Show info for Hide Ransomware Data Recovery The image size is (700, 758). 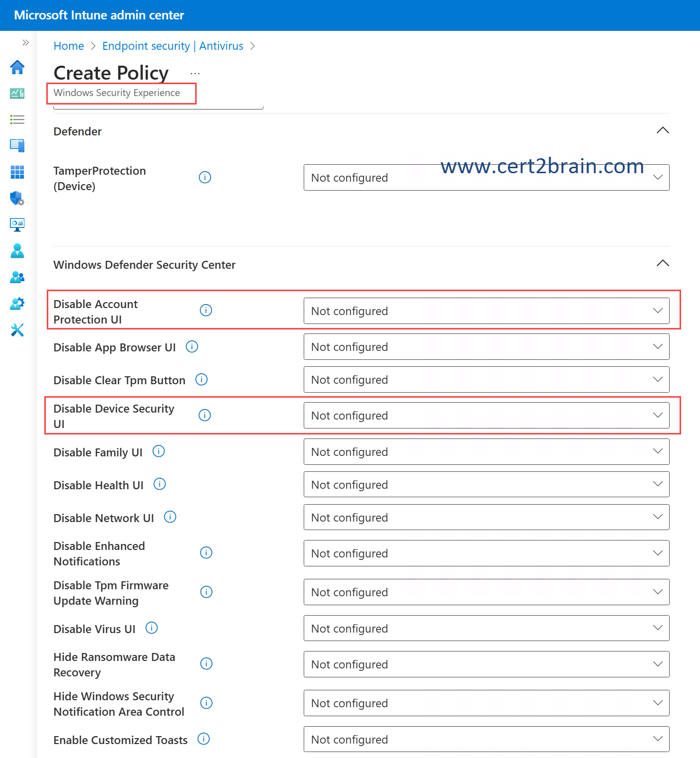(206, 663)
